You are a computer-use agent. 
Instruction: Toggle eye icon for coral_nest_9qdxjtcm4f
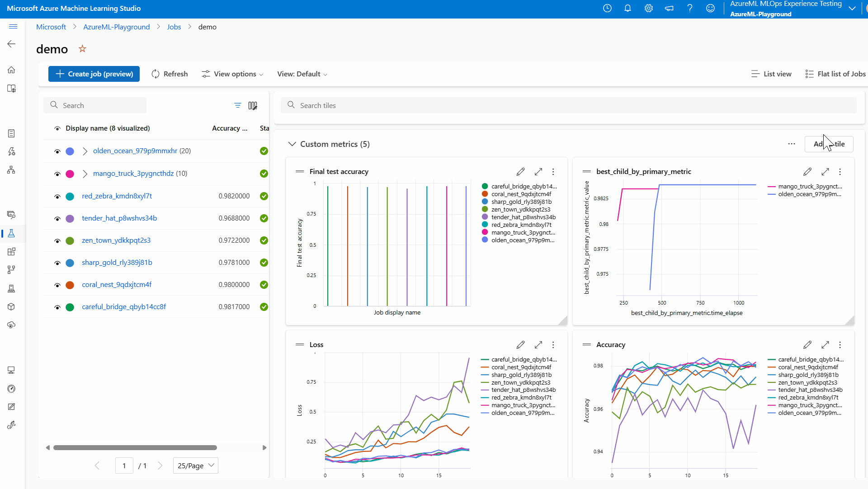[57, 285]
